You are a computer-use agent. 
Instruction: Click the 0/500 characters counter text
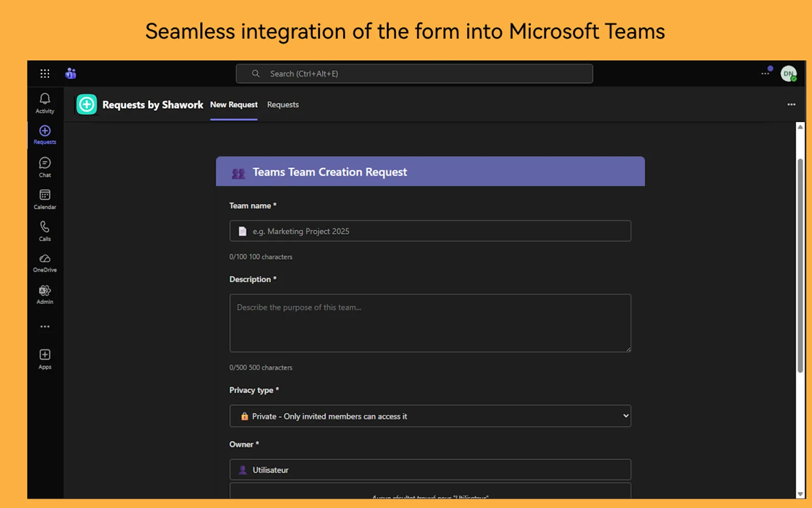(261, 368)
